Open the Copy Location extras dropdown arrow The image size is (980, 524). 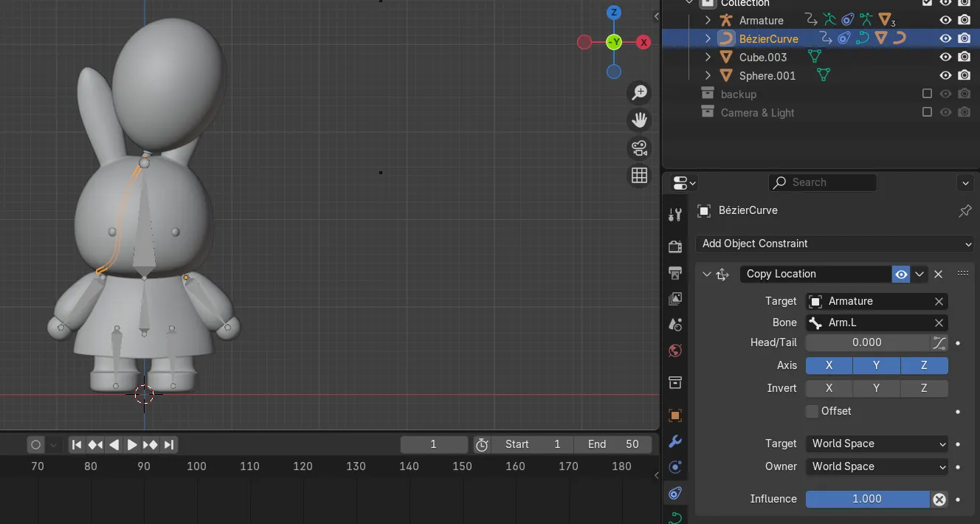point(919,274)
